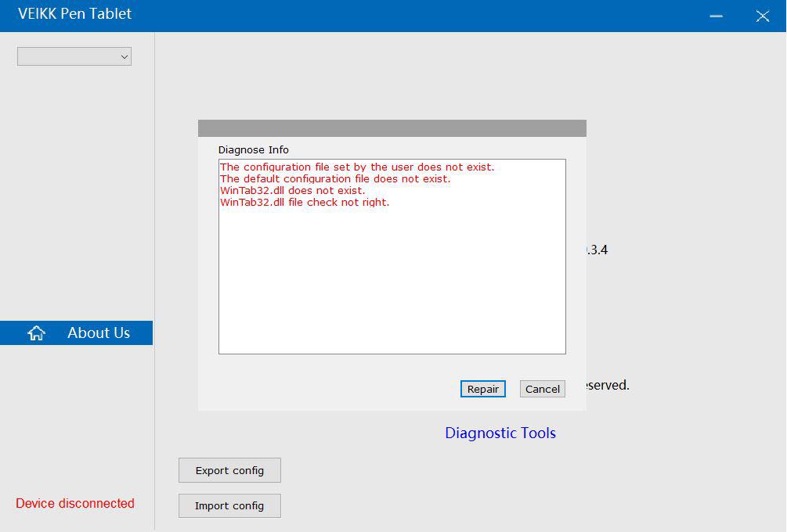Click the Export config button
The height and width of the screenshot is (532, 787).
(x=229, y=469)
